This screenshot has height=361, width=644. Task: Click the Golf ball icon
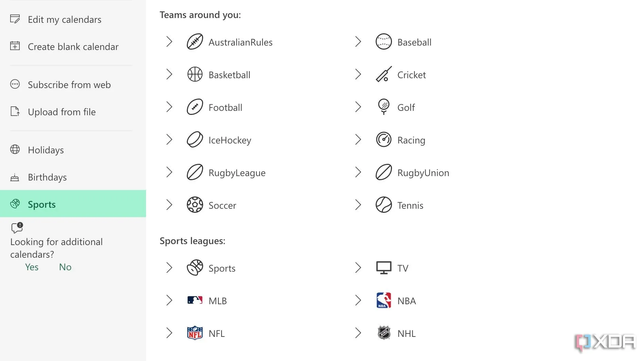pos(384,107)
